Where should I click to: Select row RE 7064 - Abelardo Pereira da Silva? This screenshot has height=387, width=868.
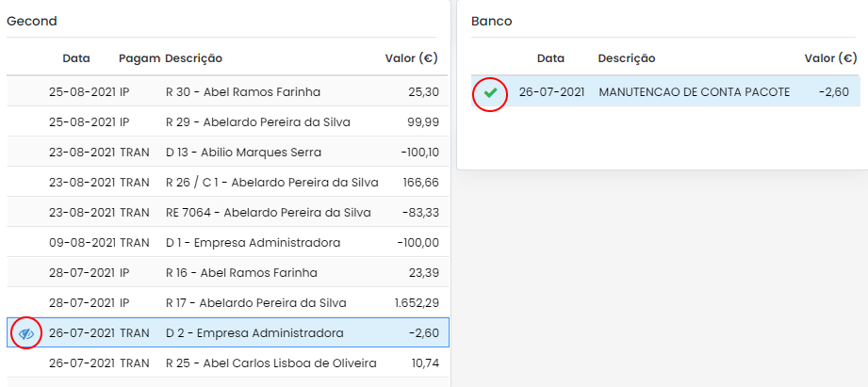[x=228, y=212]
